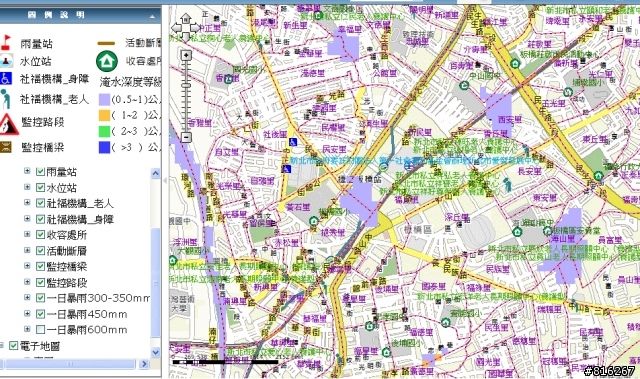This screenshot has width=640, height=379.
Task: Click the 0.5~1 meter flood depth swatch
Action: (104, 100)
